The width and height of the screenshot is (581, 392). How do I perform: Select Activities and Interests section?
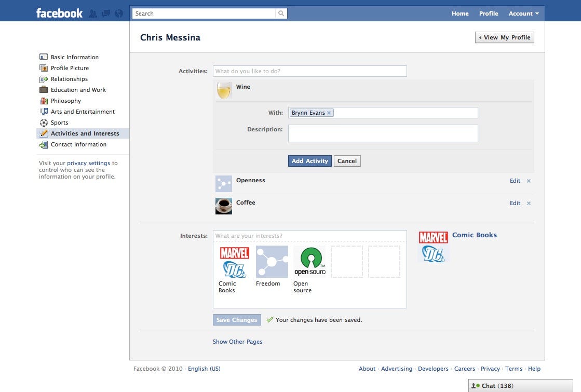coord(83,133)
